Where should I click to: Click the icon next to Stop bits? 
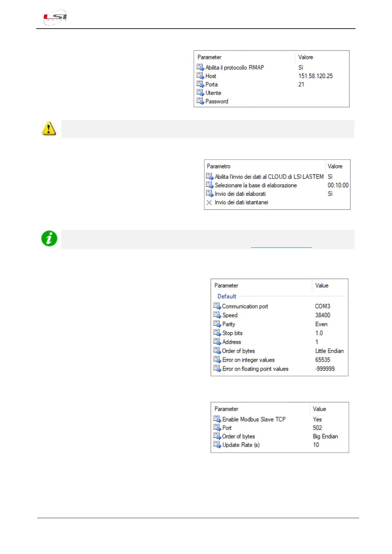pyautogui.click(x=217, y=333)
